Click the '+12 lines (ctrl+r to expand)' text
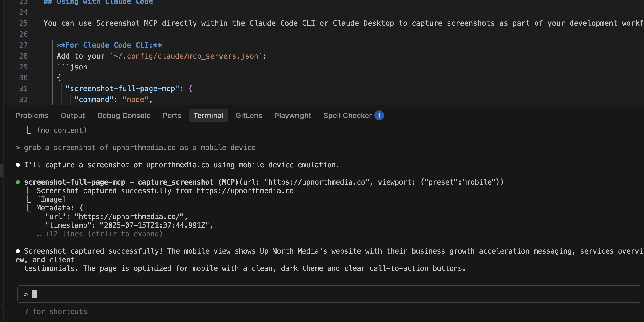644x322 pixels. 104,234
